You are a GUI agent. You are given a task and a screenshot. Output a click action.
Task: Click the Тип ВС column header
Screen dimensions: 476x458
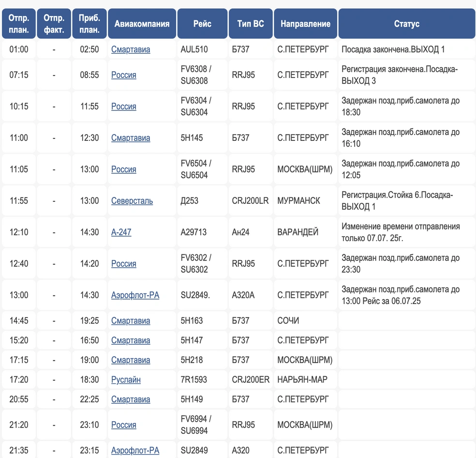pos(251,24)
